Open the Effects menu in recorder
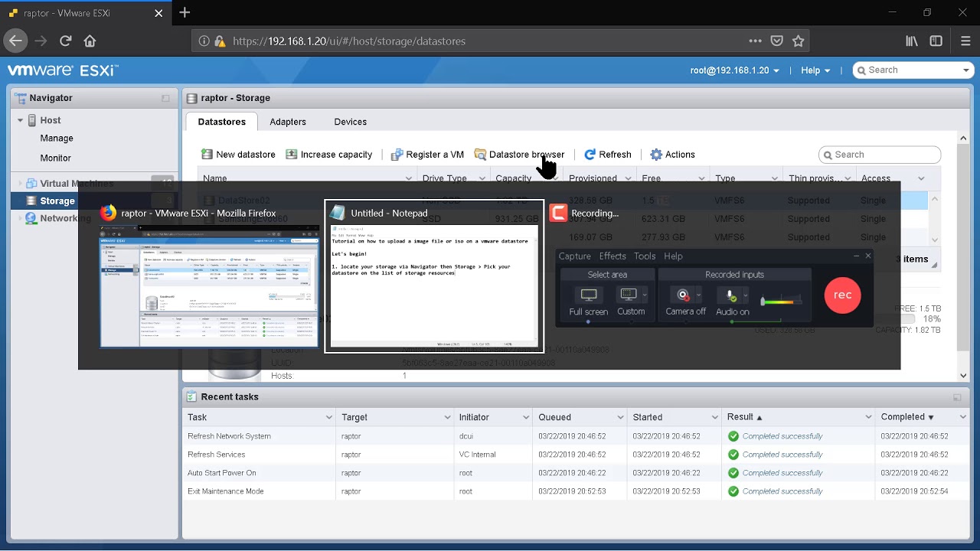Screen dimensions: 980x551 click(612, 256)
